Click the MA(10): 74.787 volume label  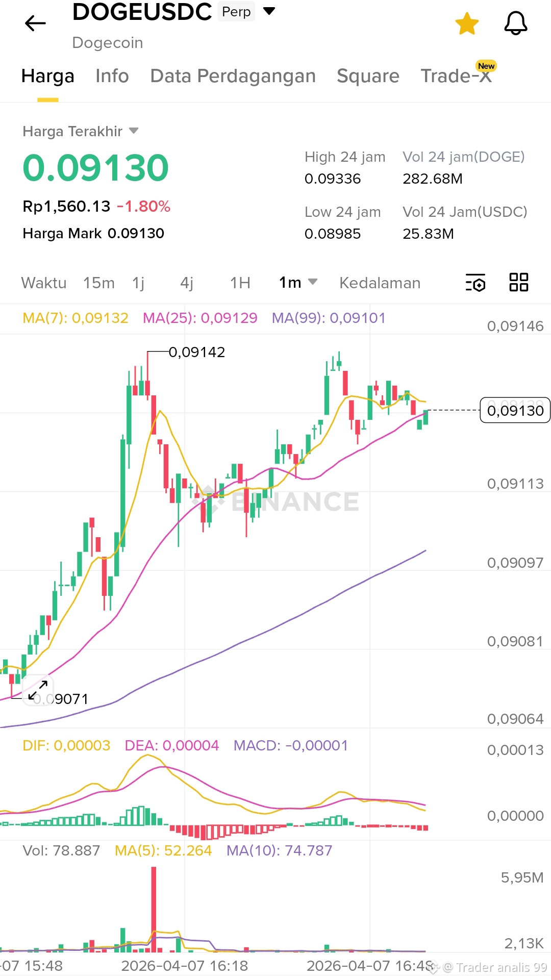(x=280, y=850)
